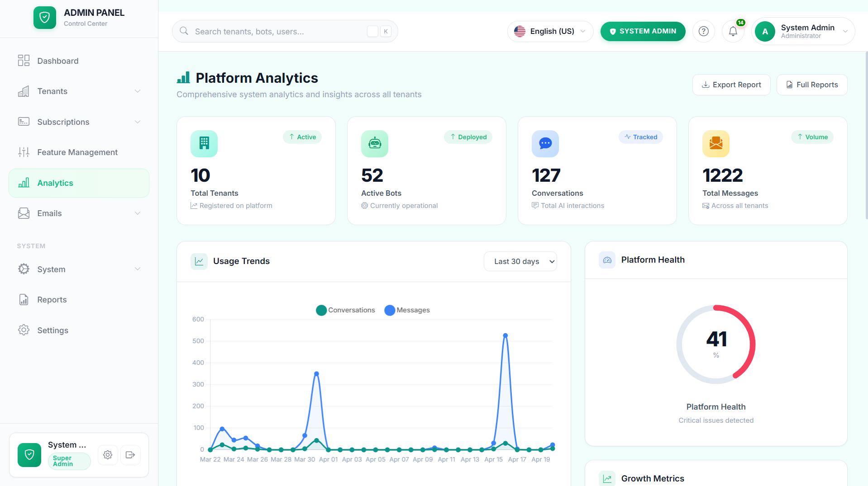Click the US flag icon
868x486 pixels.
520,31
